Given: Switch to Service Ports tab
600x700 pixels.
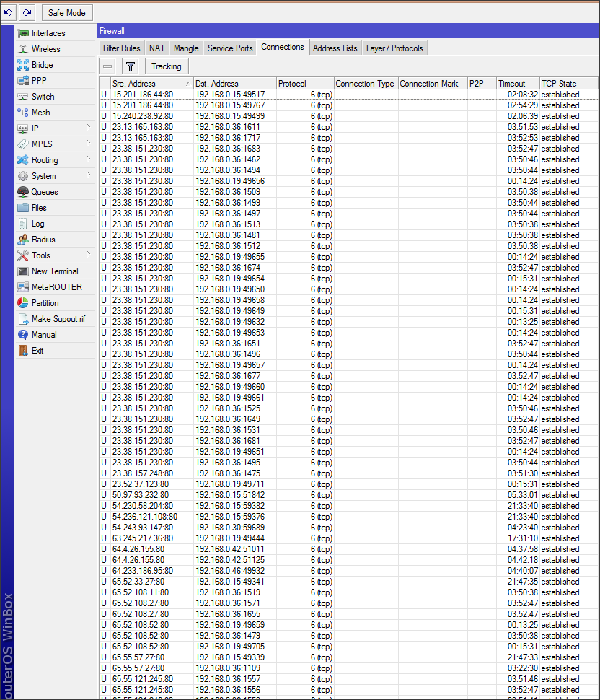Looking at the screenshot, I should [x=230, y=48].
